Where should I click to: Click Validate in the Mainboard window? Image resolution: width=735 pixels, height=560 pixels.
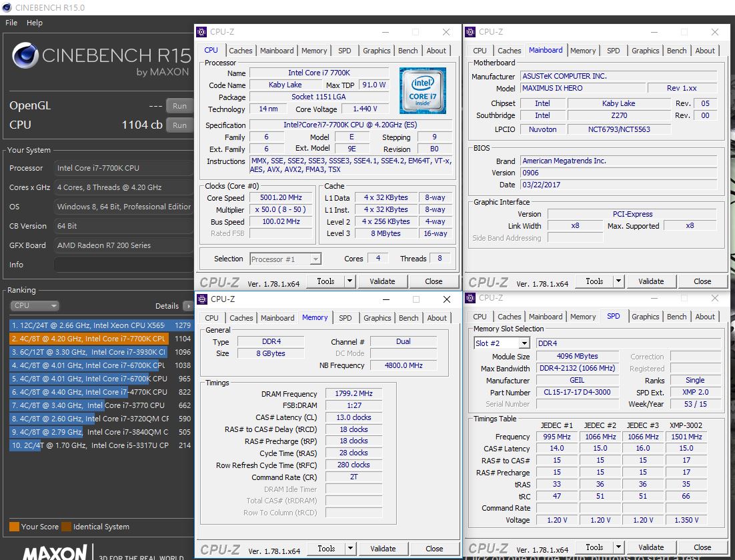(651, 281)
